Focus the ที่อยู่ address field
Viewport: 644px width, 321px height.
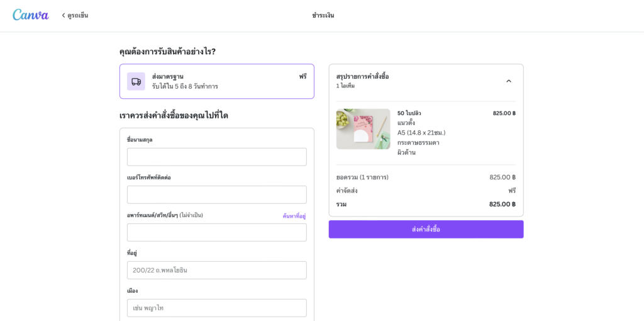click(x=217, y=271)
